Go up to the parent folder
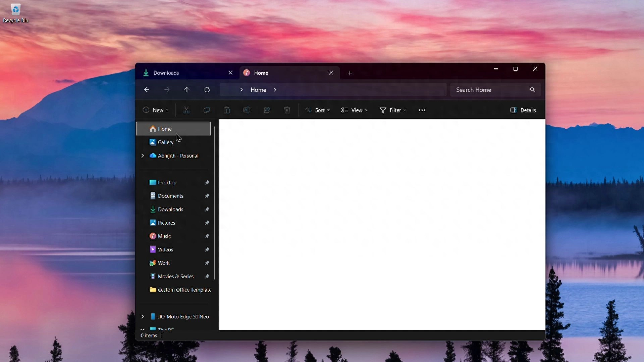644x362 pixels. (187, 89)
